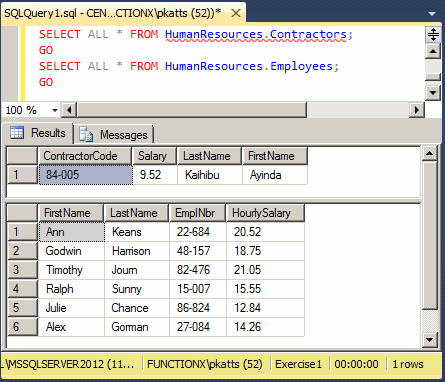Click the results pane scroll down arrow

pos(430,340)
